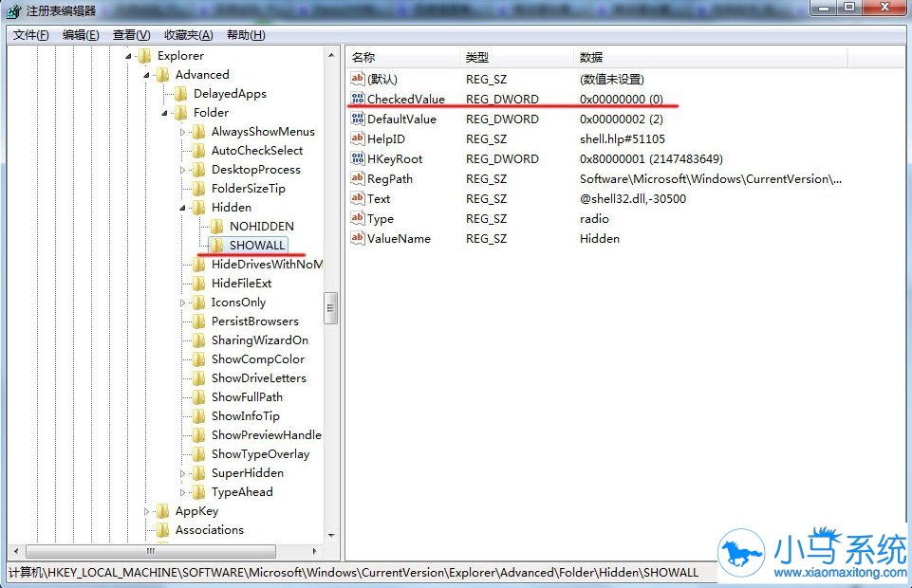The width and height of the screenshot is (912, 588).
Task: Select the HideDrivesWithNoMedia key
Action: (x=267, y=265)
